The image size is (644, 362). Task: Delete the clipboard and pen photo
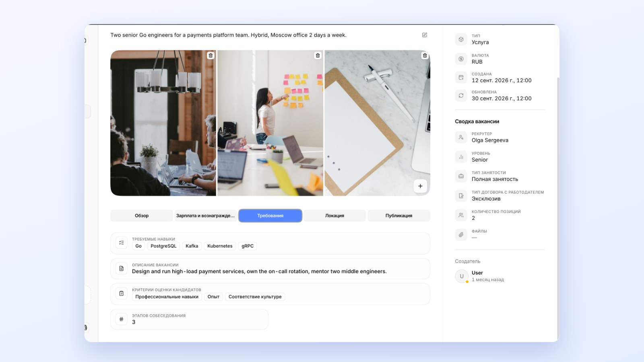click(425, 56)
